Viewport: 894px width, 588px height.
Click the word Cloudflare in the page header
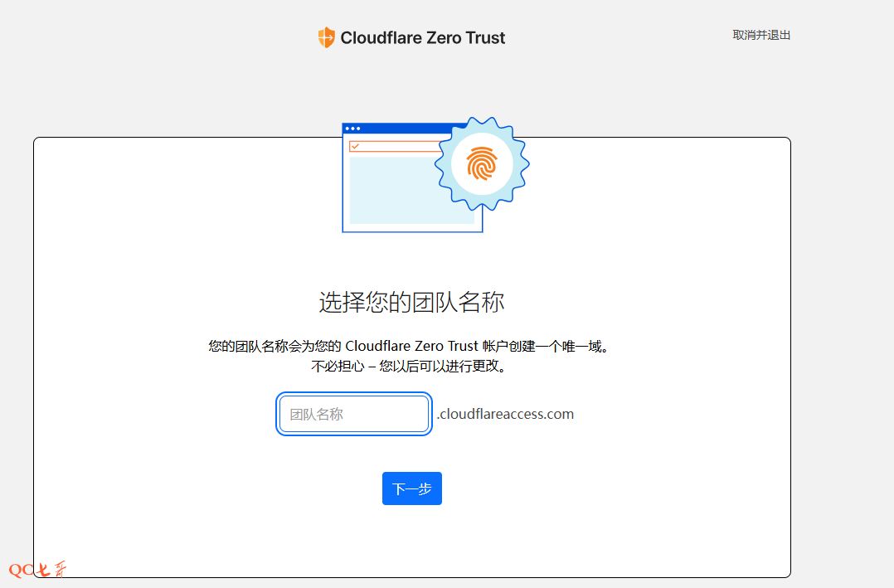[x=381, y=37]
